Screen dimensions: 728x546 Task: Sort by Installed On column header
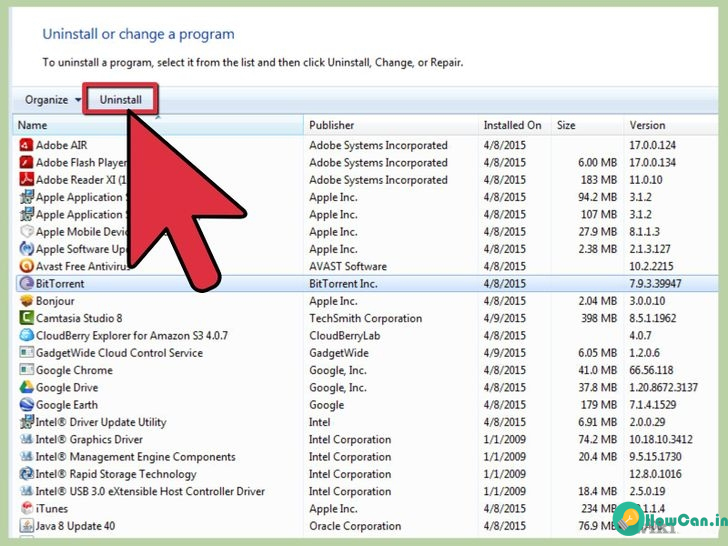click(514, 125)
